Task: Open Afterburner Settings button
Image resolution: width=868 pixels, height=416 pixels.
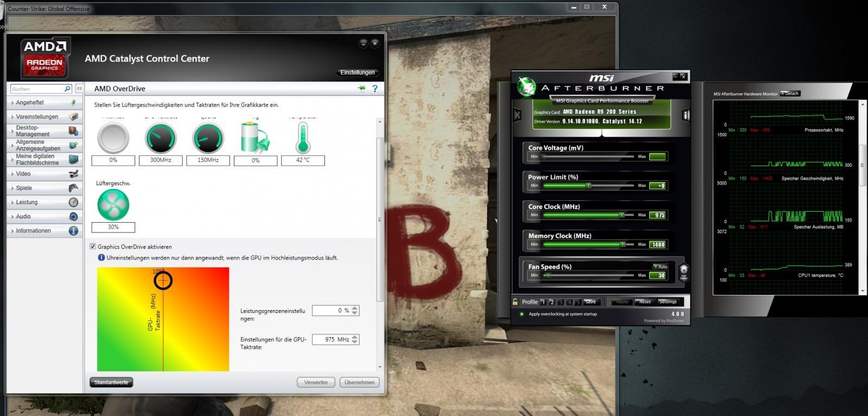Action: coord(668,302)
